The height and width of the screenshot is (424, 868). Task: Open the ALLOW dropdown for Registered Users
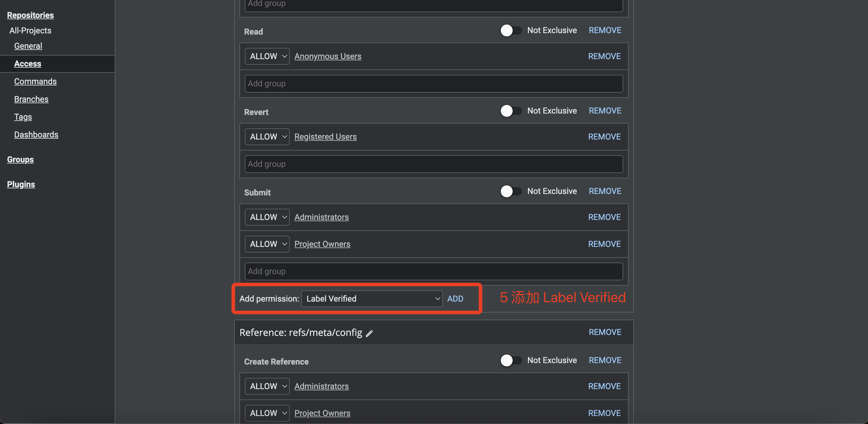pyautogui.click(x=267, y=137)
